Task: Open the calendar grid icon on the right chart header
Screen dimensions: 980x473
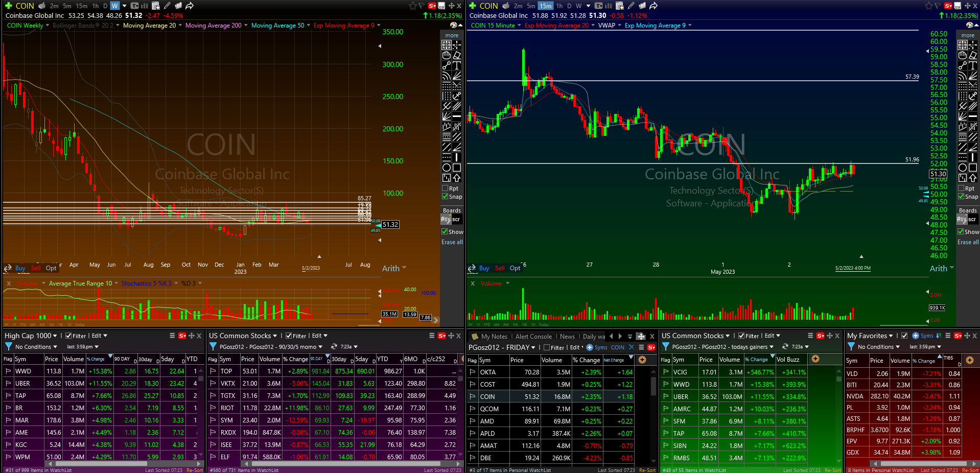Action: 620,6
